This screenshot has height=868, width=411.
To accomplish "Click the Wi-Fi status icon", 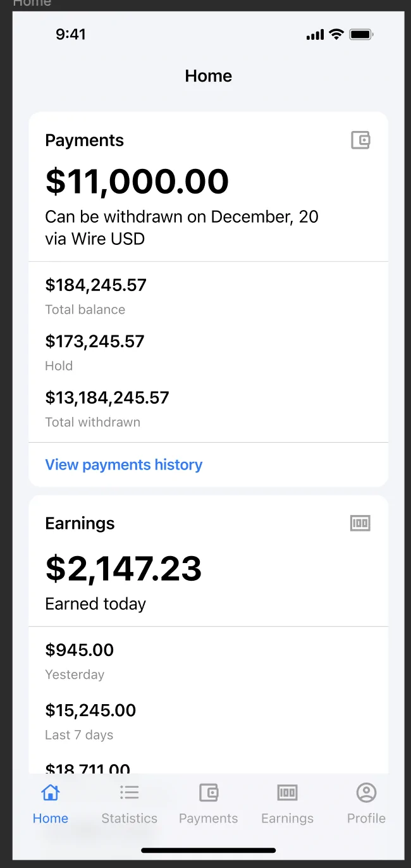I will (336, 34).
